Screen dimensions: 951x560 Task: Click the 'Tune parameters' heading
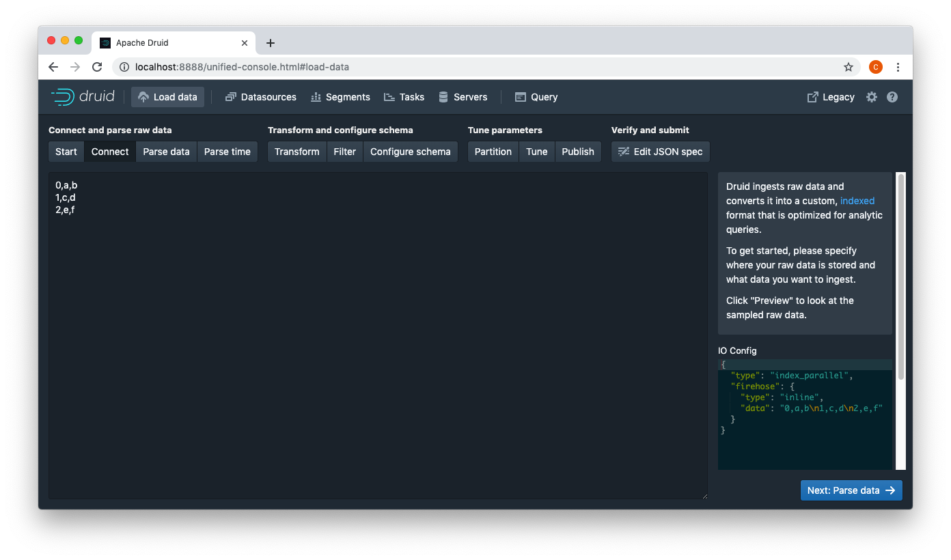coord(505,130)
